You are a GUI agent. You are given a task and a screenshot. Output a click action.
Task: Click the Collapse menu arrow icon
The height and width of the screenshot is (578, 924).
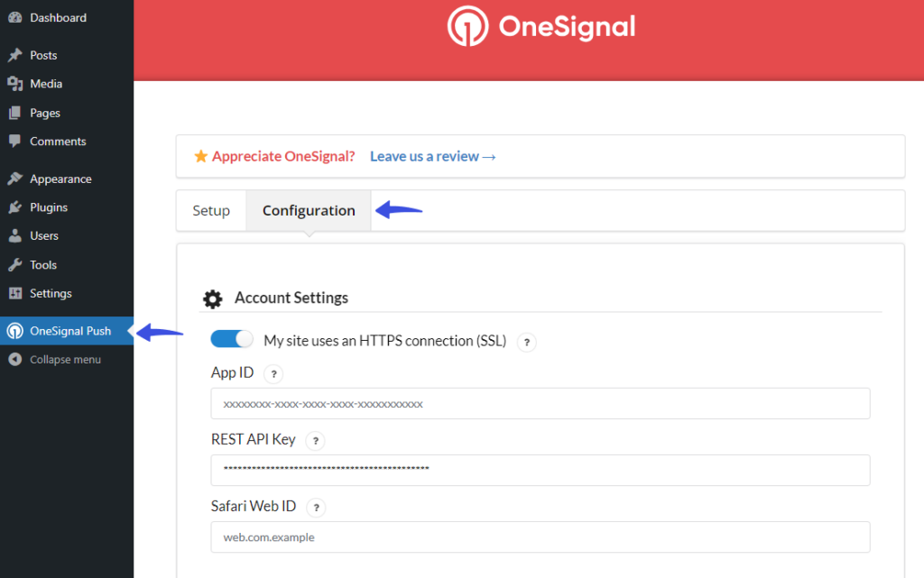tap(15, 360)
